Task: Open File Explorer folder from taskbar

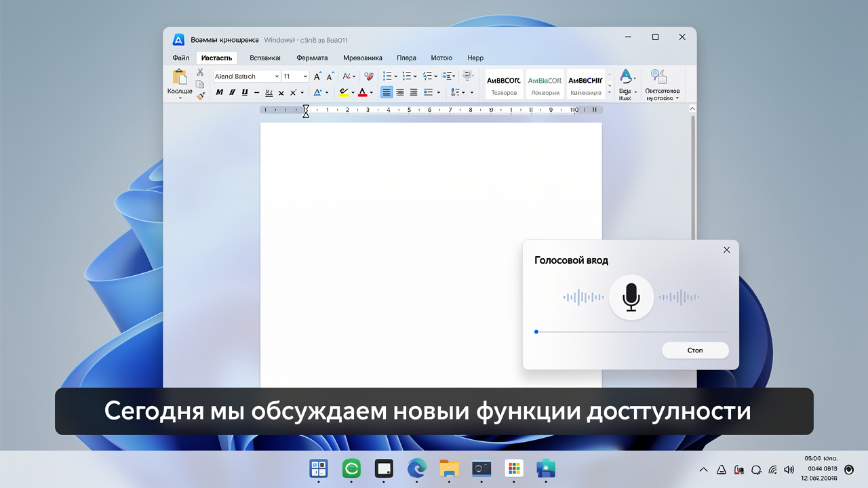Action: point(449,468)
